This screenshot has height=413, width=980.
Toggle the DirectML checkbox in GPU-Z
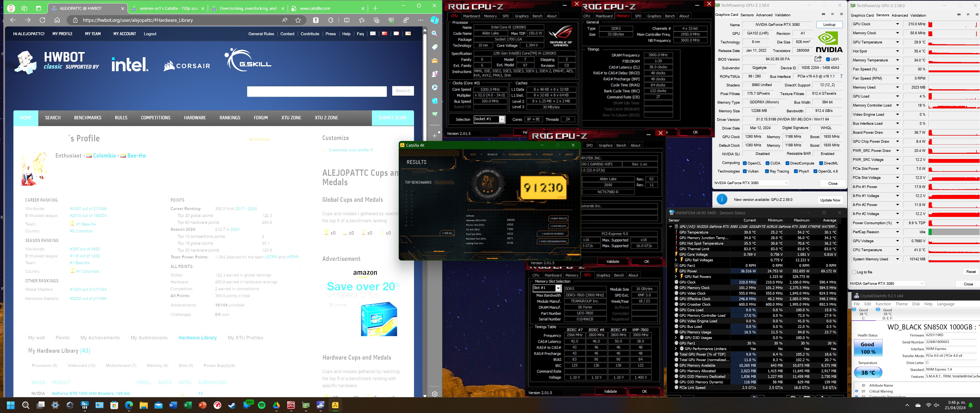821,163
